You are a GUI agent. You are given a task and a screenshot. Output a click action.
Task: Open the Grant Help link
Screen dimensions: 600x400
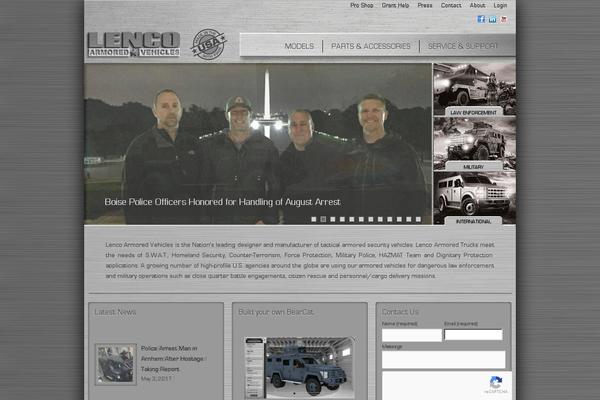click(395, 5)
